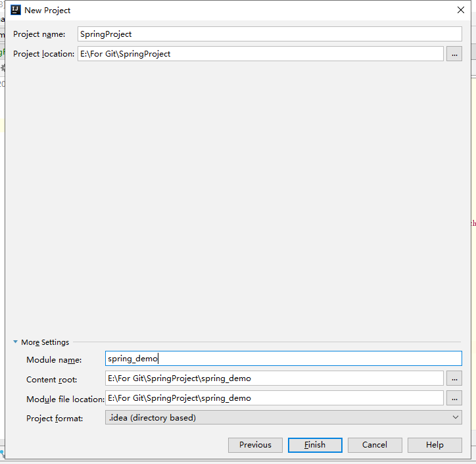Edit the Project location field
This screenshot has height=464, width=476.
pyautogui.click(x=260, y=54)
